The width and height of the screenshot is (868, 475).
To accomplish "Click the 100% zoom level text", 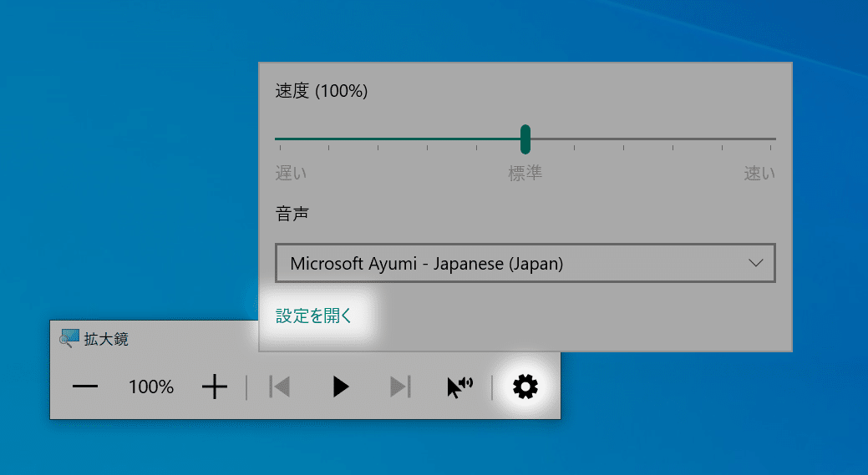I will coord(151,387).
